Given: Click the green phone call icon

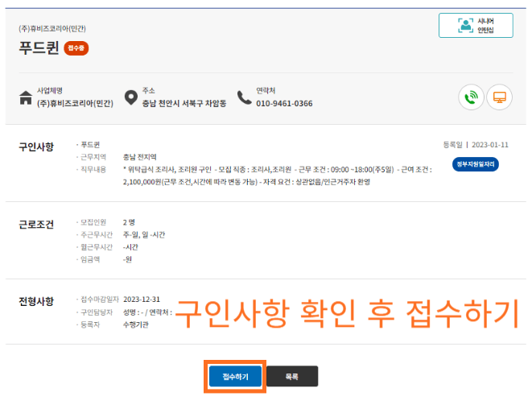Looking at the screenshot, I should 471,97.
